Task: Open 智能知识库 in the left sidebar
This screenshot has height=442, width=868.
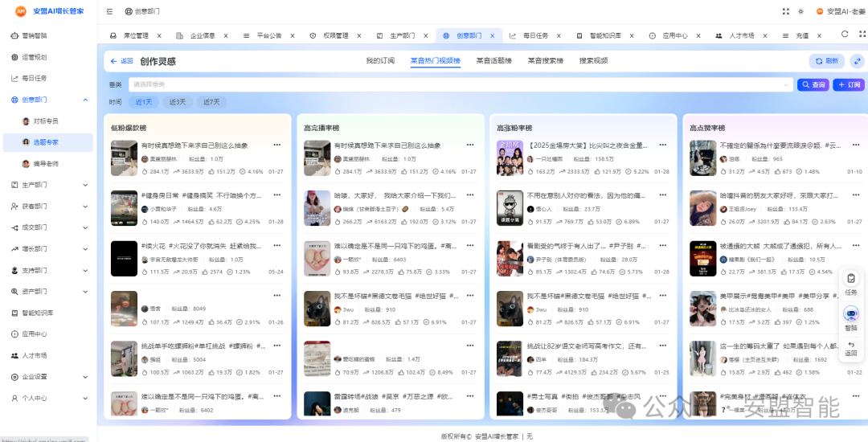Action: coord(36,313)
